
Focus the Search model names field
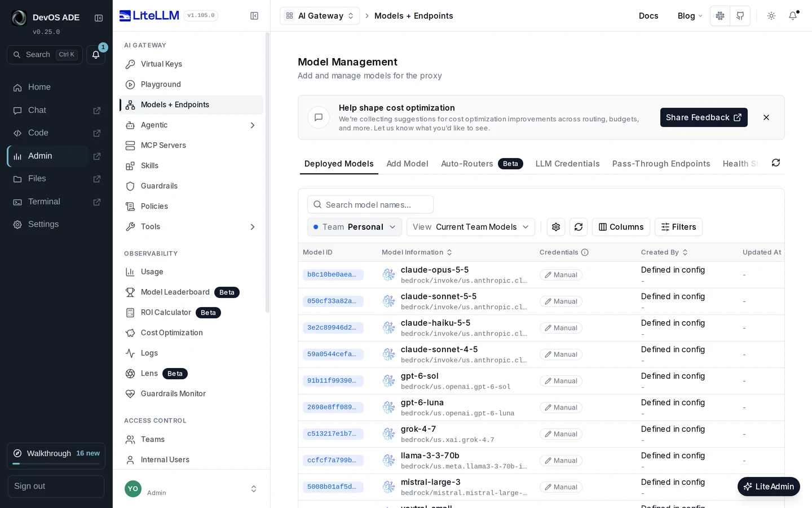[370, 204]
